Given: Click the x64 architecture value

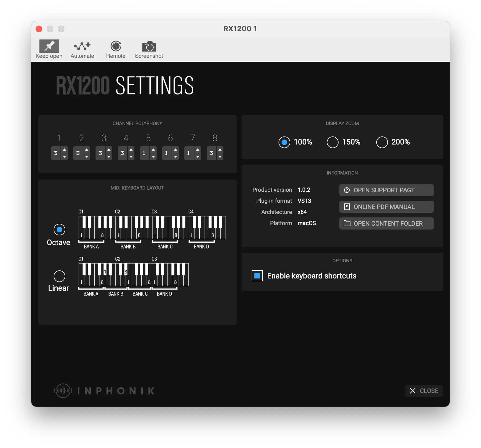Looking at the screenshot, I should pos(302,212).
